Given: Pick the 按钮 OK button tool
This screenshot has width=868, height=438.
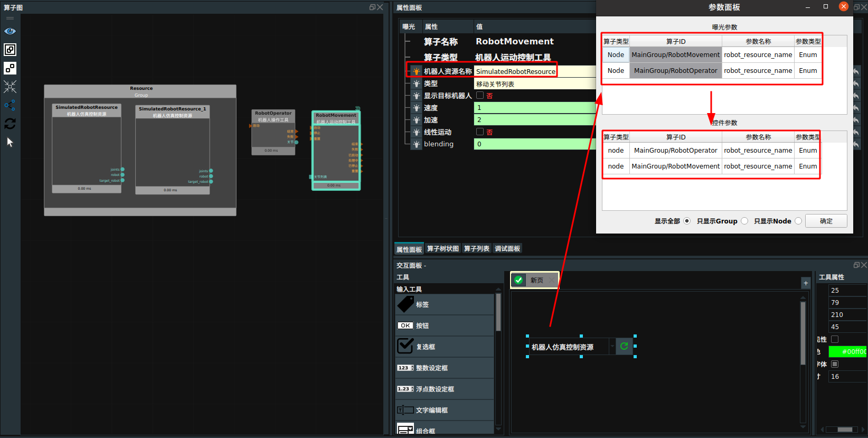Looking at the screenshot, I should click(445, 325).
